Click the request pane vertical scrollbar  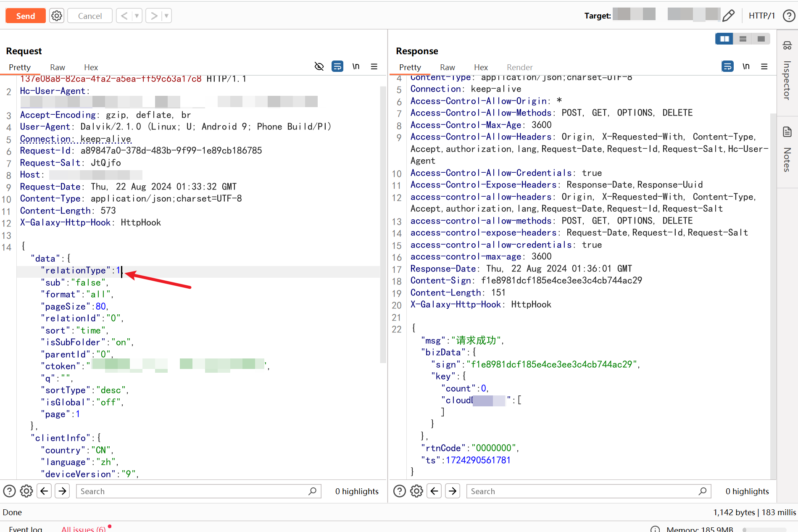point(382,224)
